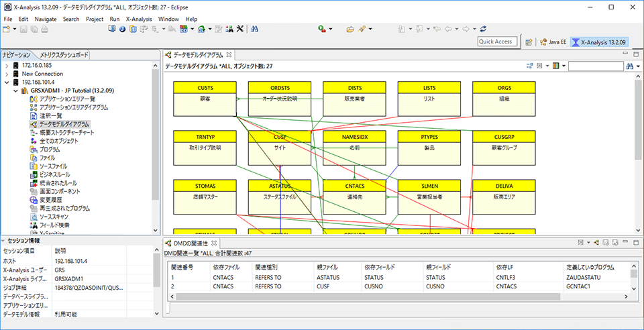Click the ソースファイル item icon
The height and width of the screenshot is (330, 644).
click(34, 166)
